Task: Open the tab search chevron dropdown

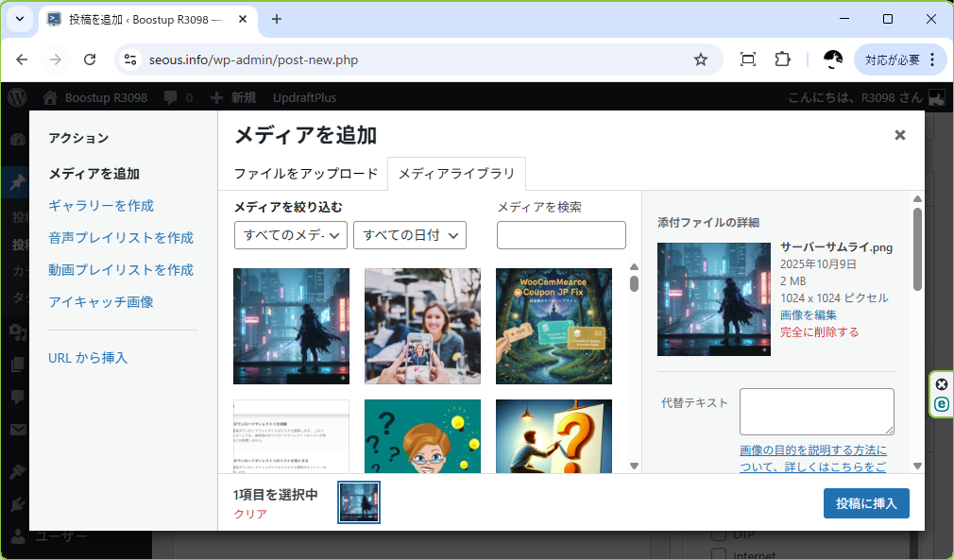Action: (x=19, y=19)
